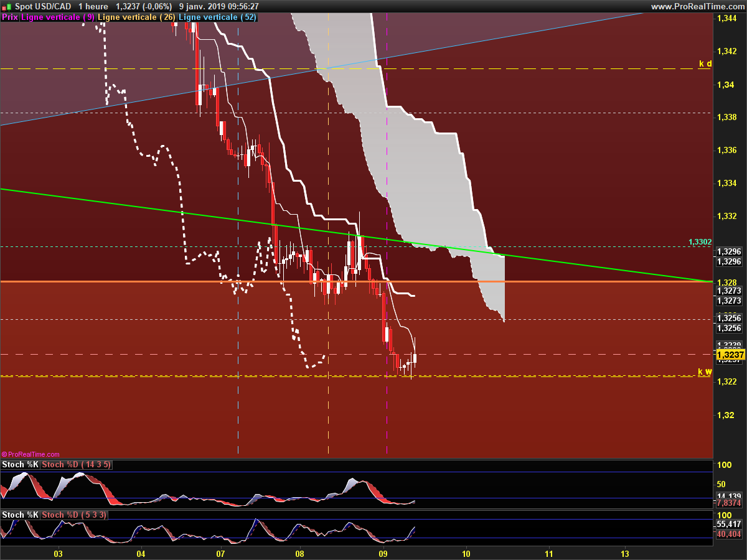Open Ligne verticale (9) indicator label
This screenshot has width=747, height=560.
tap(59, 17)
